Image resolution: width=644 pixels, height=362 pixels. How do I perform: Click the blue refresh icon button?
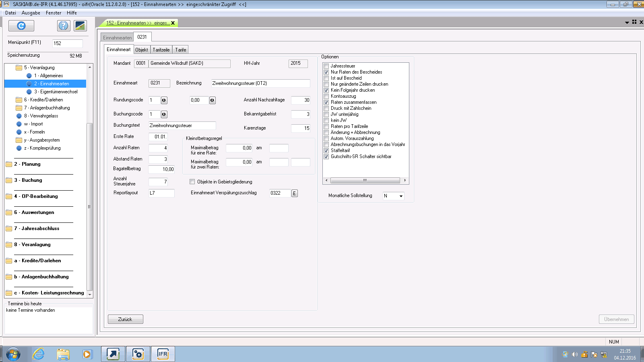21,26
